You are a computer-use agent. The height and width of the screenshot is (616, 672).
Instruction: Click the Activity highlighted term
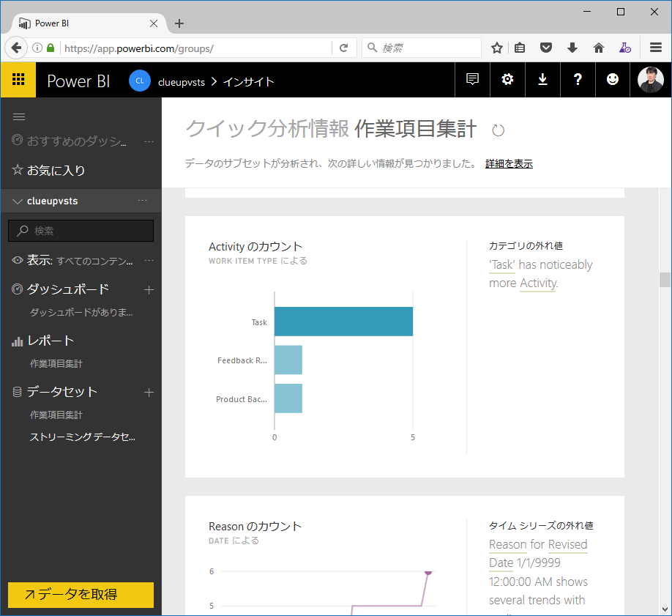click(538, 283)
